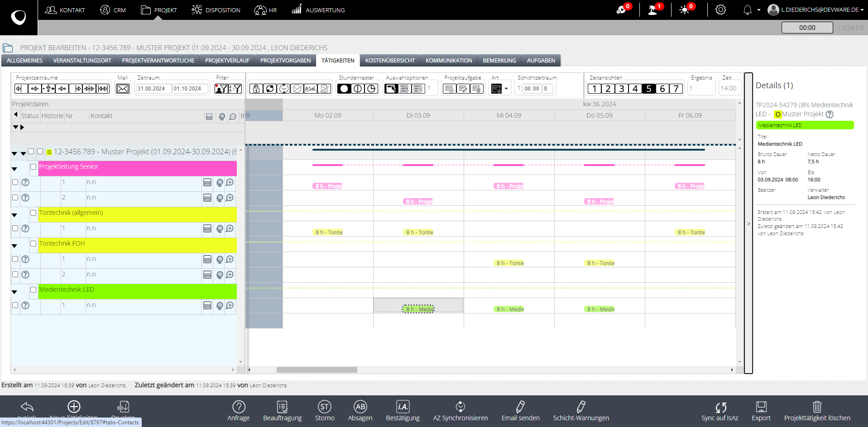Tick the Tontechnik (allgemein) checkbox
This screenshot has height=427, width=868.
pyautogui.click(x=33, y=213)
